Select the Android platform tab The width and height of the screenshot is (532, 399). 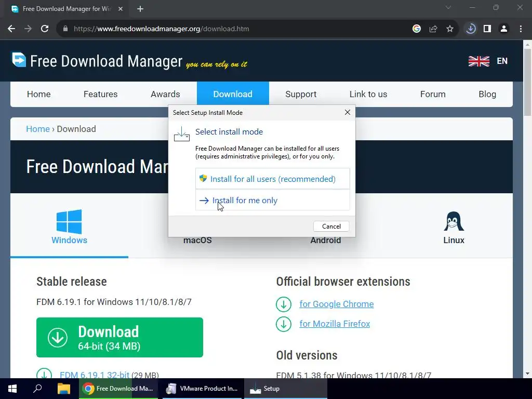click(326, 240)
